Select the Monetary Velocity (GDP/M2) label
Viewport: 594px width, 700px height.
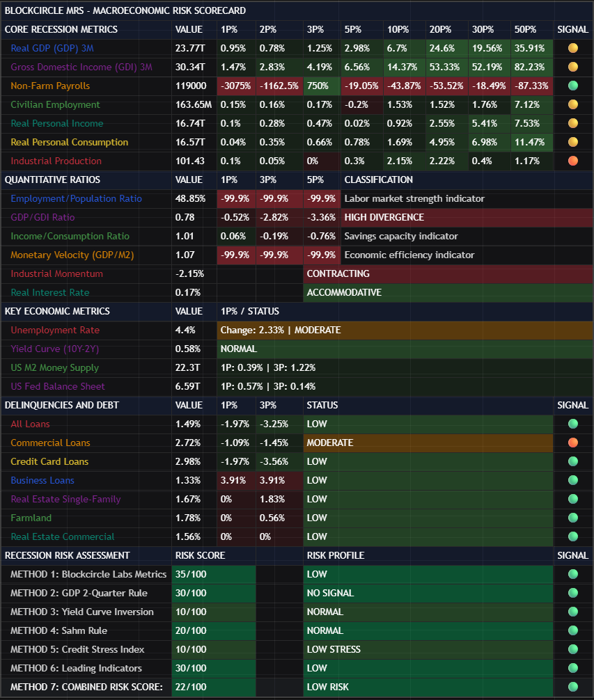72,255
